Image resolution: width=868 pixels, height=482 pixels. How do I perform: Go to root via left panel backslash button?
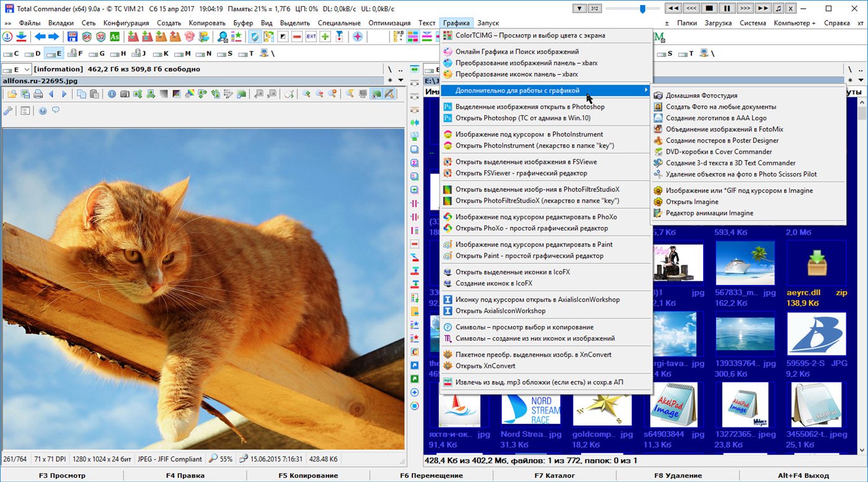[x=390, y=69]
